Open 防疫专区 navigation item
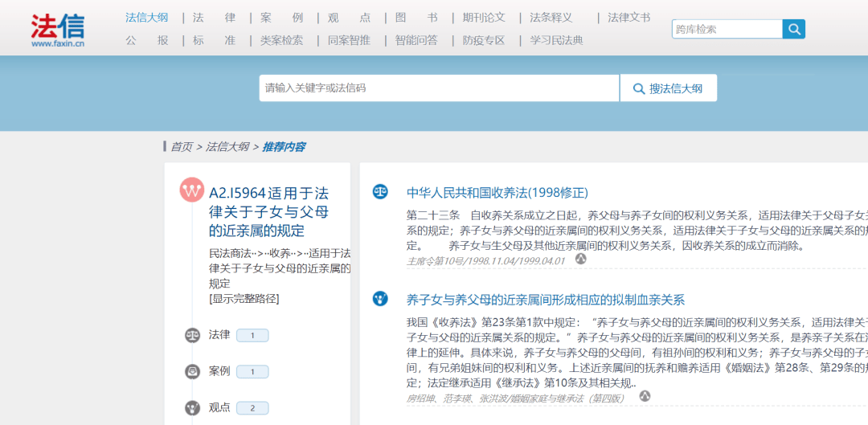 [485, 40]
